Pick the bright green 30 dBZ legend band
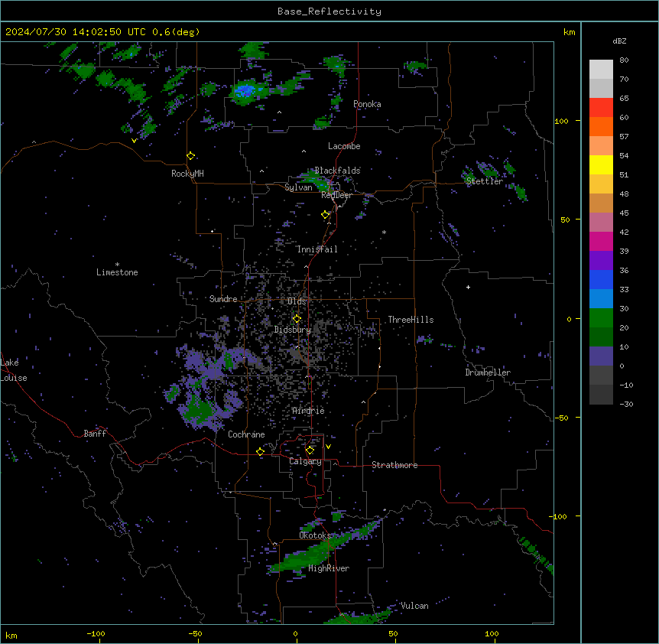This screenshot has width=659, height=644. point(601,318)
